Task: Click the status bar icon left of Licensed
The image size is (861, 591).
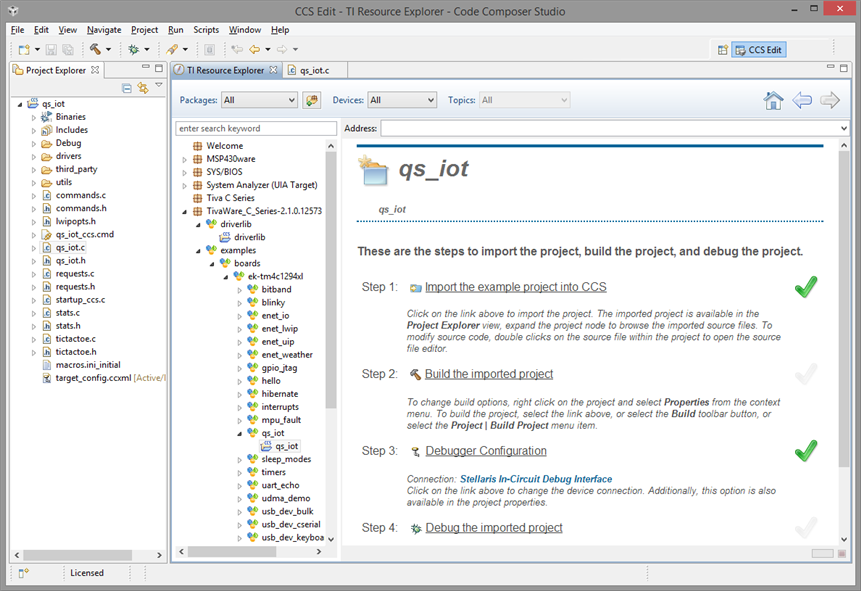Action: coord(23,573)
